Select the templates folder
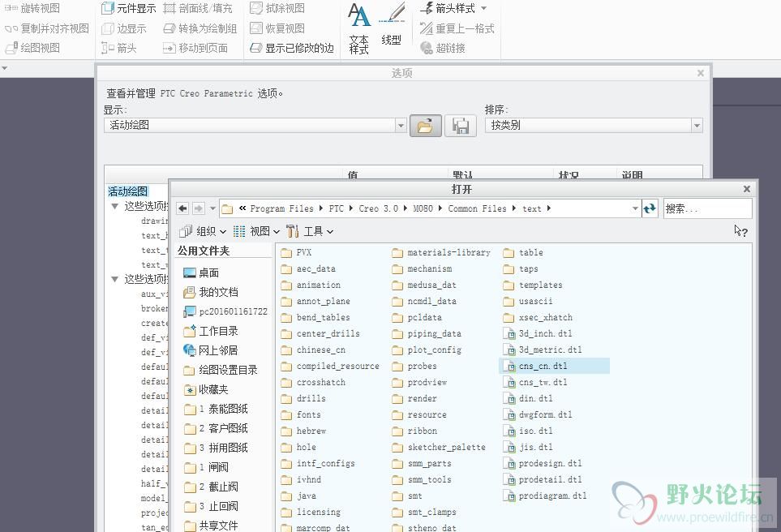 pyautogui.click(x=533, y=285)
